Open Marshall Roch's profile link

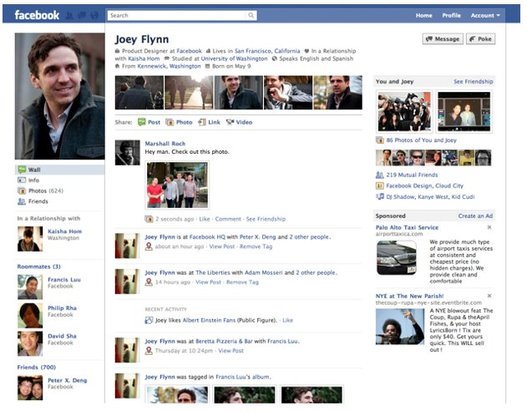165,143
